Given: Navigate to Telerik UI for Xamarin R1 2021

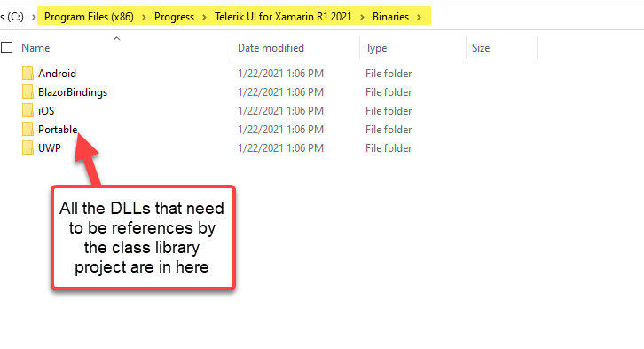Looking at the screenshot, I should pyautogui.click(x=283, y=17).
